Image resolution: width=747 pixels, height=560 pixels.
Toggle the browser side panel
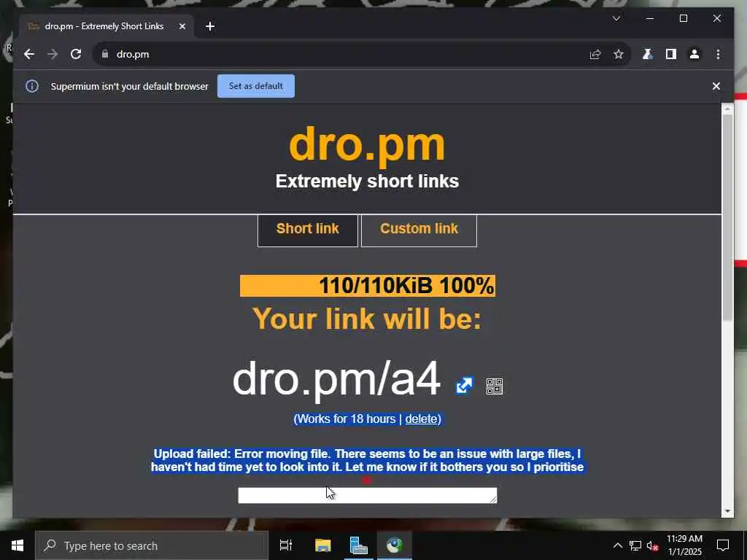pyautogui.click(x=671, y=54)
